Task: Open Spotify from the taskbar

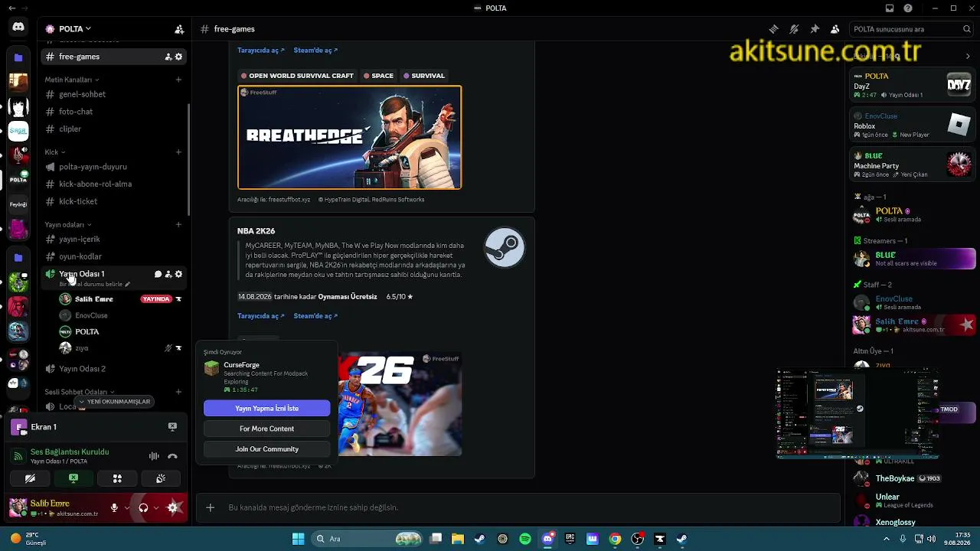Action: [525, 539]
